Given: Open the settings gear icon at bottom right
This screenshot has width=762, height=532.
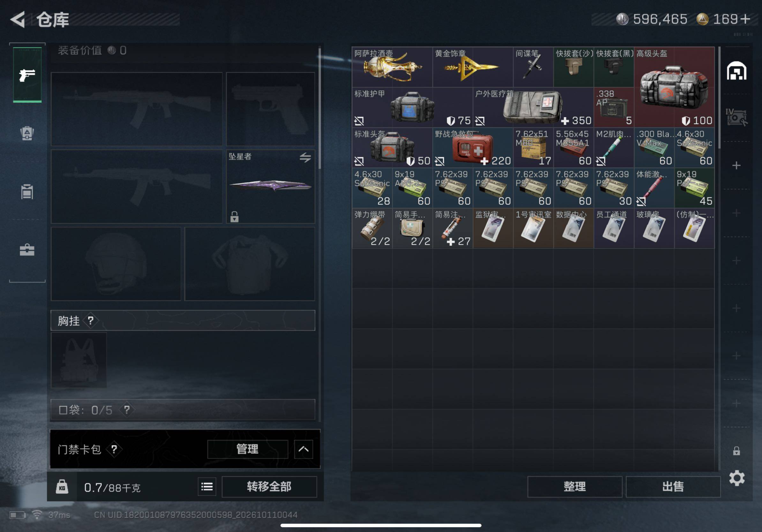Looking at the screenshot, I should click(x=737, y=478).
